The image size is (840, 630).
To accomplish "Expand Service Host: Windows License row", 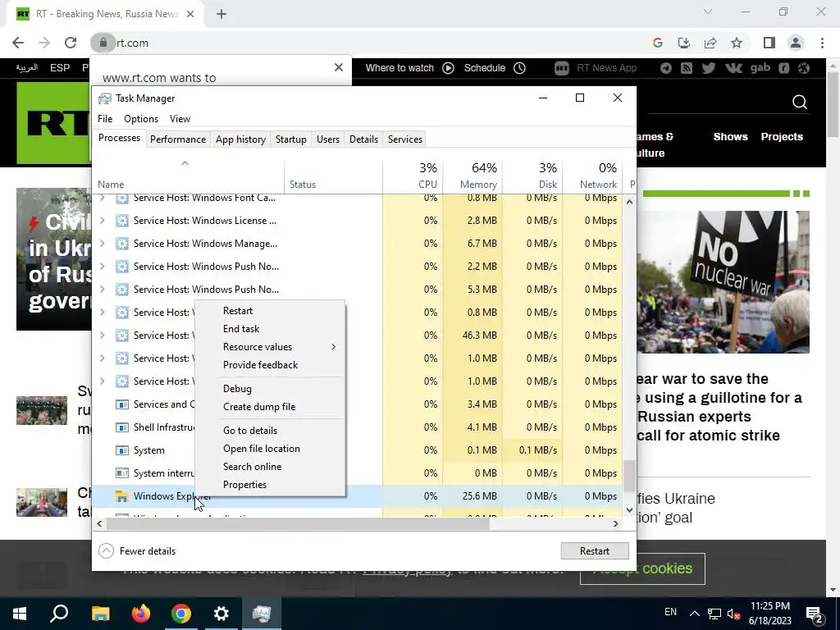I will tap(103, 220).
